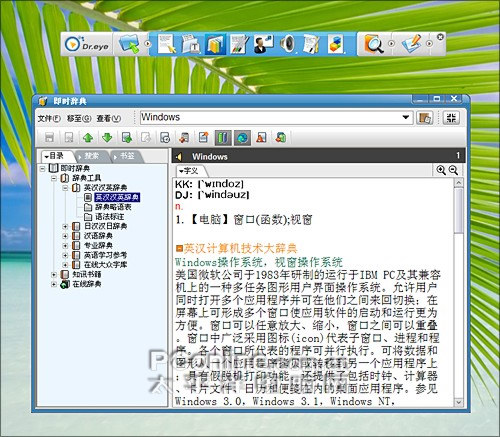Open the notepad with pencil icon

(x=412, y=44)
